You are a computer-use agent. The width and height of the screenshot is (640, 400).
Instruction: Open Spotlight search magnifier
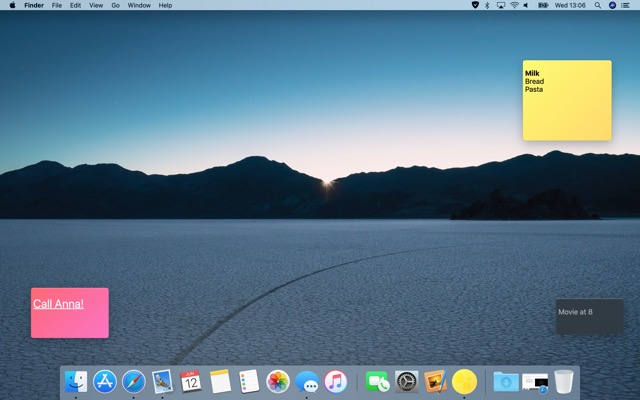(x=598, y=5)
